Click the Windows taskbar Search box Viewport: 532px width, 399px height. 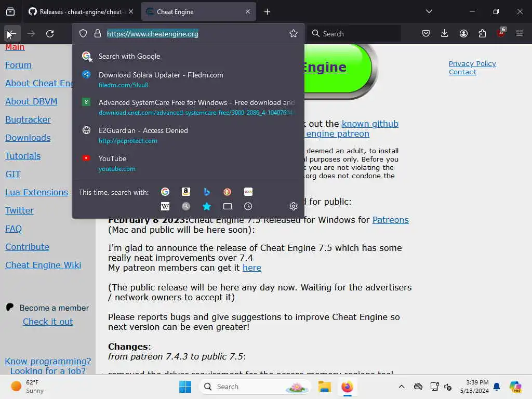tap(255, 387)
